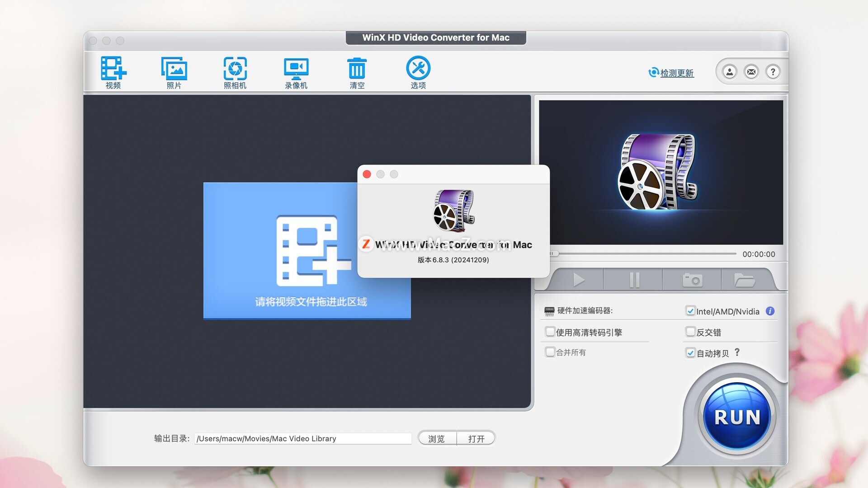This screenshot has height=488, width=868.
Task: Play the preview video
Action: (x=578, y=280)
